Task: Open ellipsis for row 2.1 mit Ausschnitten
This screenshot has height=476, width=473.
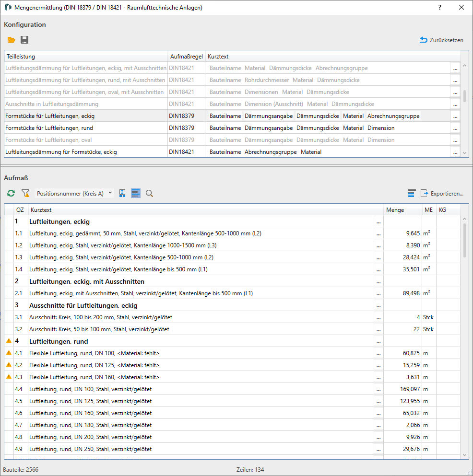Action: [x=378, y=293]
